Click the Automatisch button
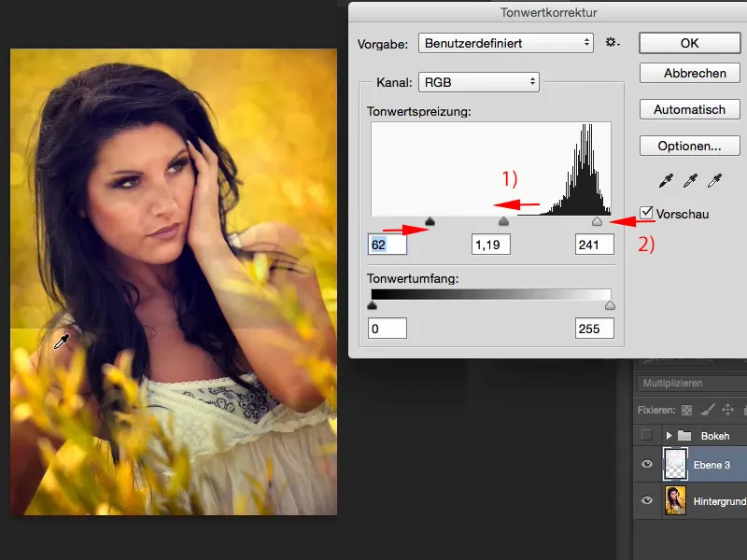 pos(689,109)
